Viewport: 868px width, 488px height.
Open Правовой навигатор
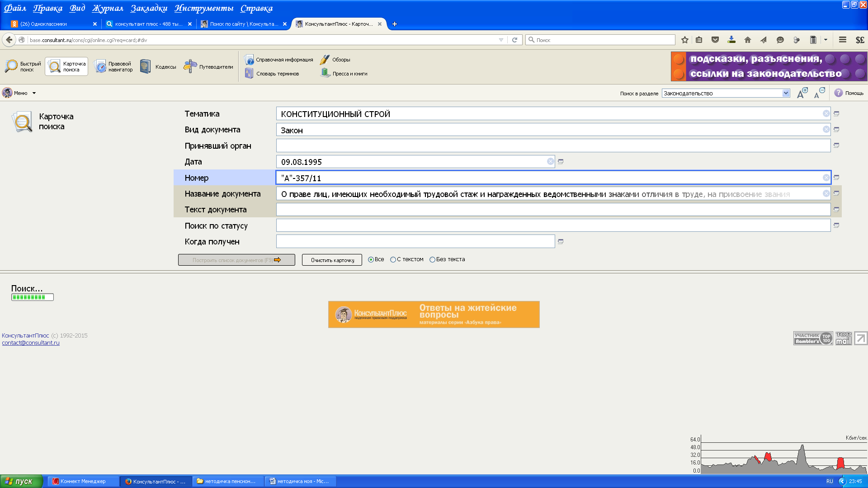[113, 66]
